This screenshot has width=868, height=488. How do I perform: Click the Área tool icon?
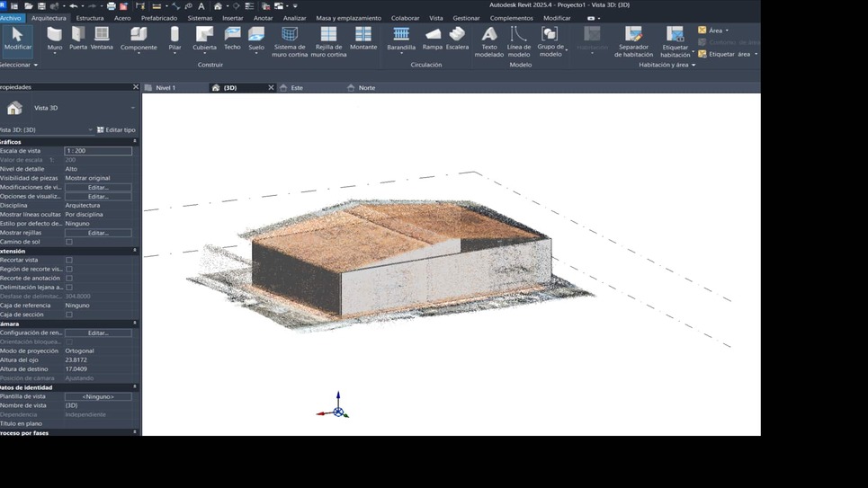click(x=702, y=31)
